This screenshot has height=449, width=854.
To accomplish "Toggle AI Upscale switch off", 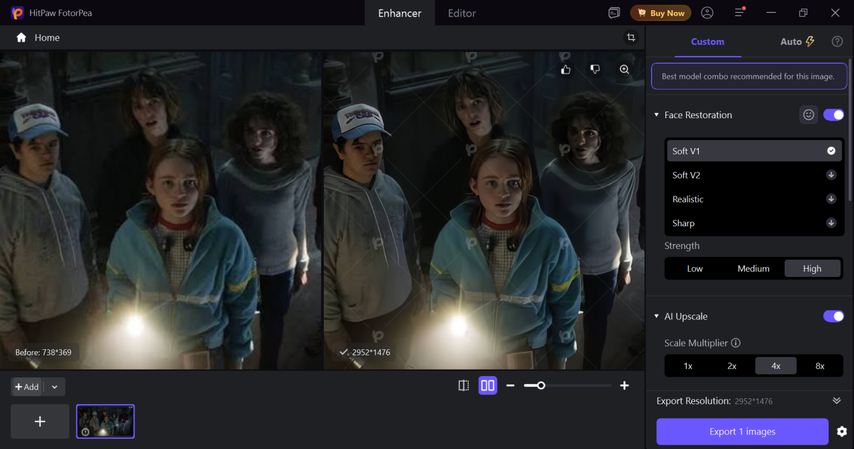I will point(833,316).
